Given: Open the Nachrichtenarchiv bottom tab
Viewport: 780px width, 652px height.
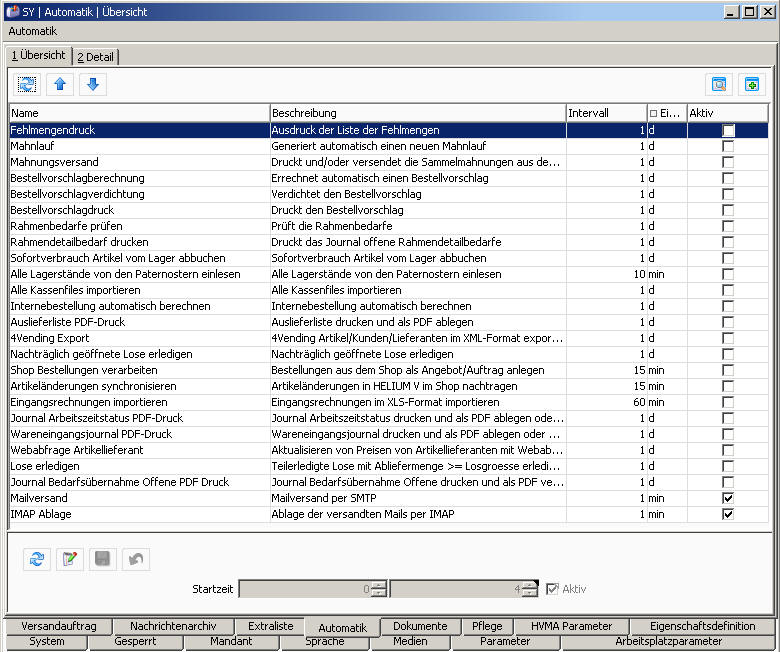Looking at the screenshot, I should tap(172, 626).
